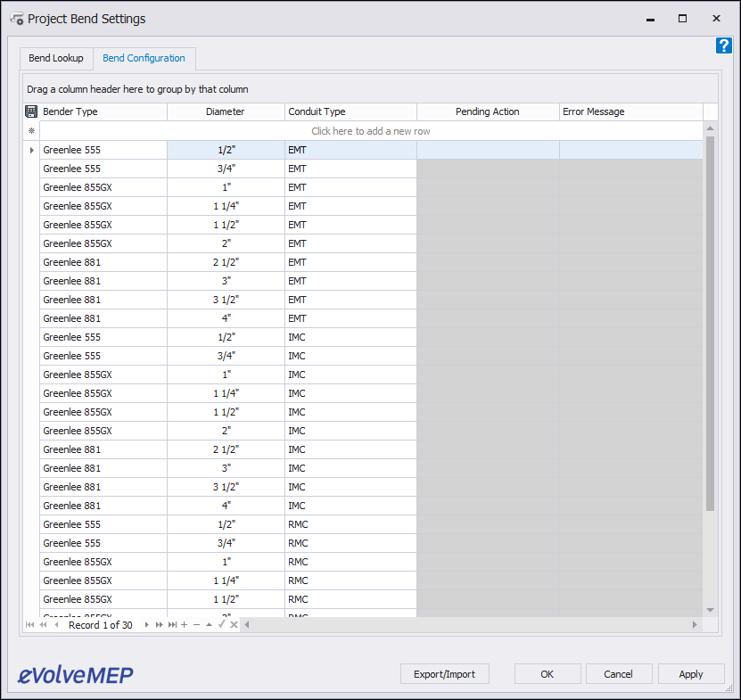Cancel edit with the navigator X icon

coord(234,625)
